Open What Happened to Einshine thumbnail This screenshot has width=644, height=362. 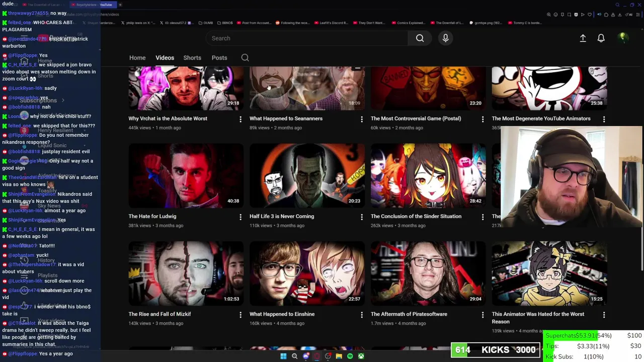point(307,274)
